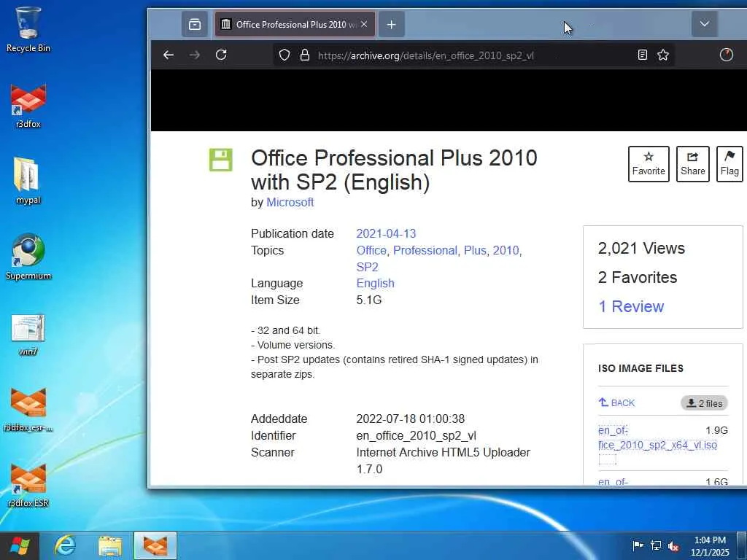Image resolution: width=747 pixels, height=560 pixels.
Task: Expand the list-all-tabs chevron
Action: point(705,24)
